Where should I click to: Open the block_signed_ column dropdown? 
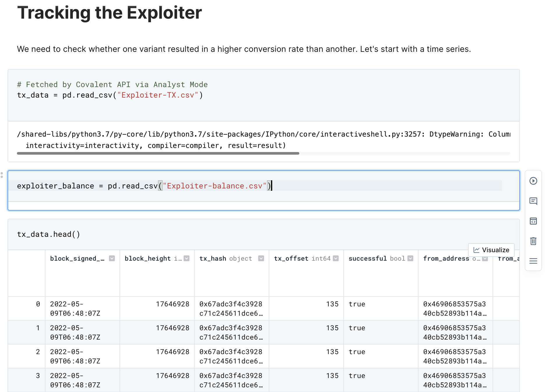click(x=112, y=258)
